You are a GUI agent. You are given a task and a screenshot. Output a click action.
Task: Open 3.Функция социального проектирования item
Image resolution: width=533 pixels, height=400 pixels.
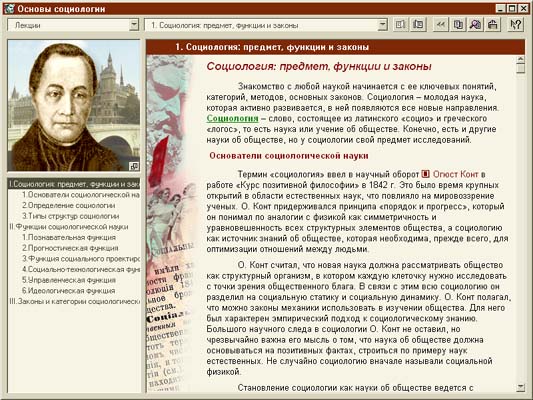pyautogui.click(x=81, y=259)
